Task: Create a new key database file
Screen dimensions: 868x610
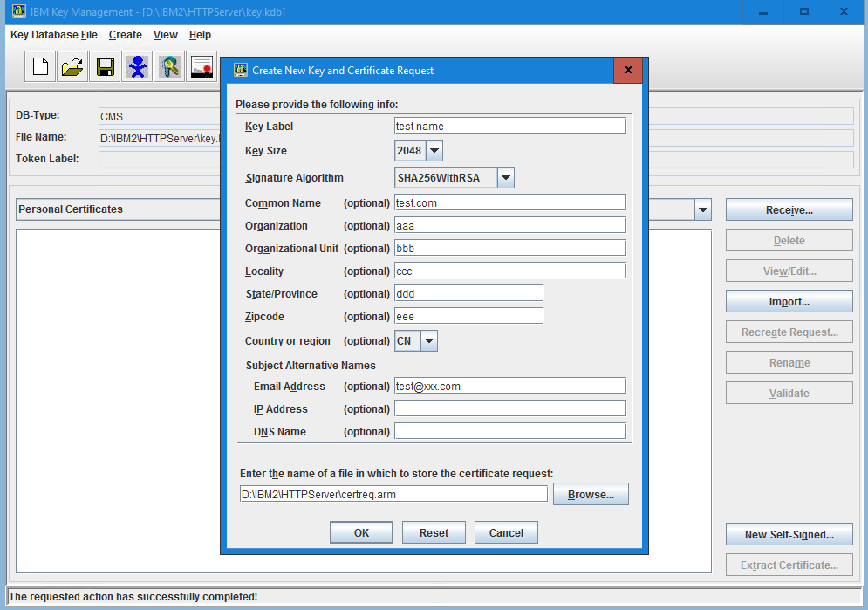Action: point(39,66)
